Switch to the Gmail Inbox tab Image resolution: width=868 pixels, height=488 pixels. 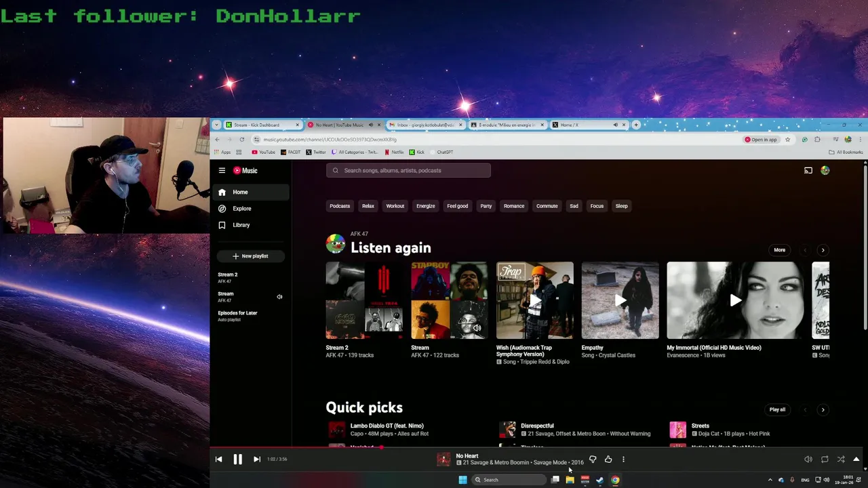(x=426, y=125)
